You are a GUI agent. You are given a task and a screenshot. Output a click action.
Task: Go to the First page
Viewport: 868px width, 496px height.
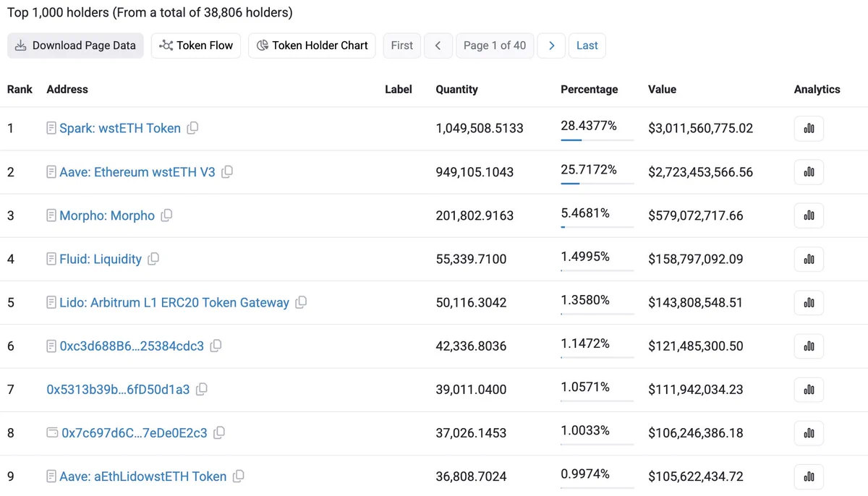tap(401, 46)
